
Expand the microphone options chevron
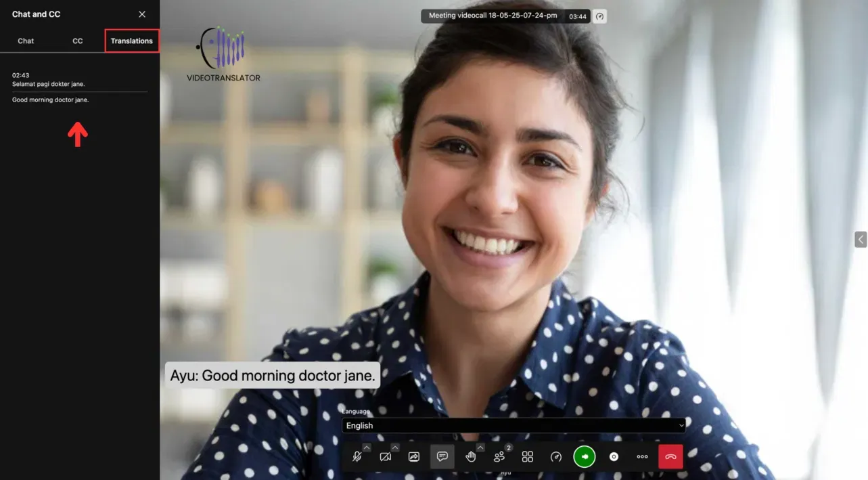point(367,448)
